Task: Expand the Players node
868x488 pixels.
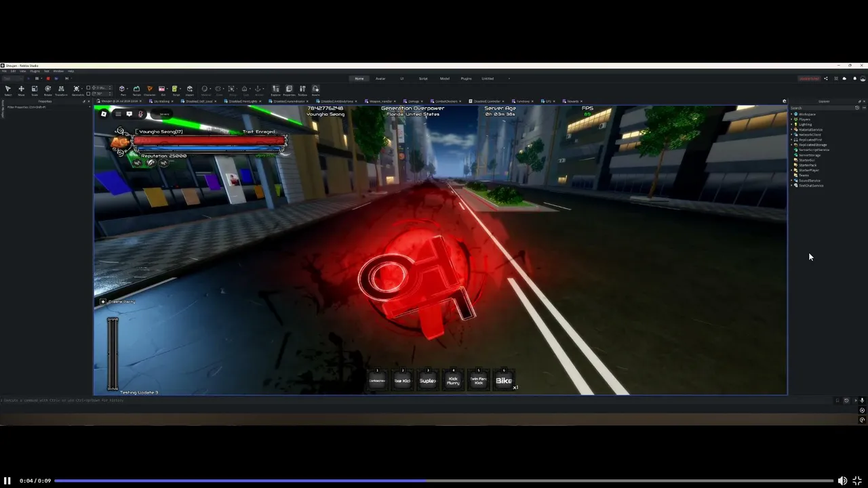Action: [x=791, y=119]
